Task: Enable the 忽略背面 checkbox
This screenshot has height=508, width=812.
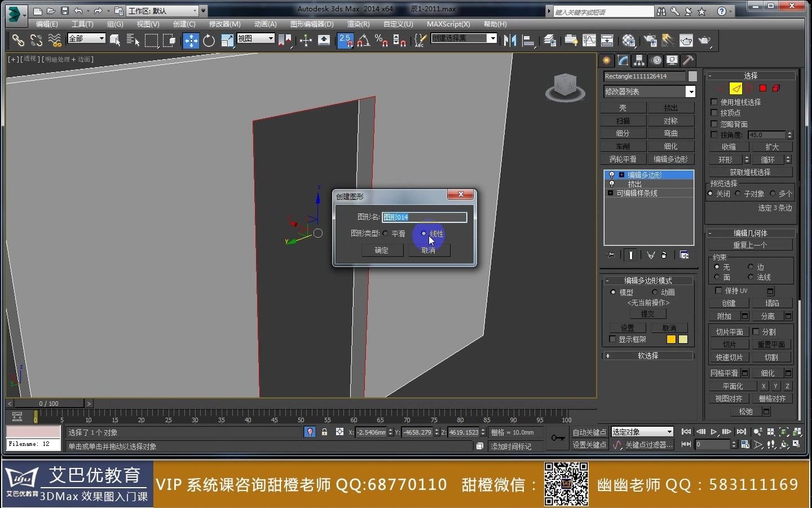Action: click(x=714, y=123)
